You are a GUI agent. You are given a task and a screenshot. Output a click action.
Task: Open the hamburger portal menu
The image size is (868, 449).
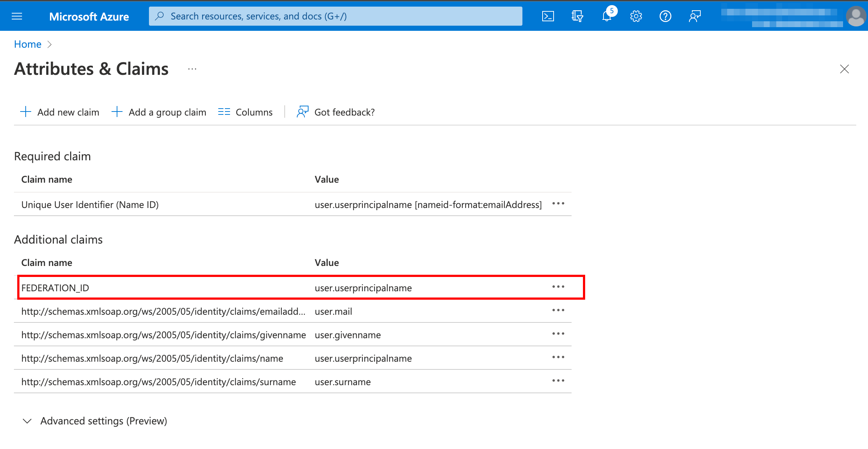17,16
